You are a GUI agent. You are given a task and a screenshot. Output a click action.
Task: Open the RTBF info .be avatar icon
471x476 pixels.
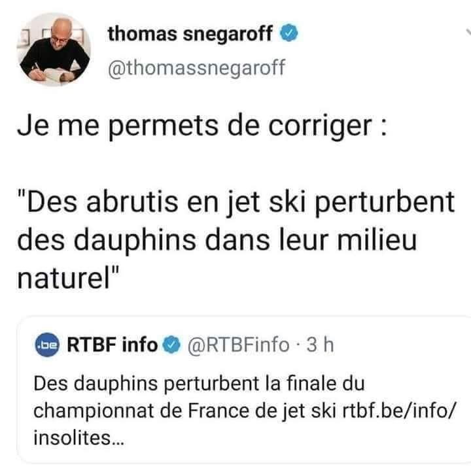[47, 345]
